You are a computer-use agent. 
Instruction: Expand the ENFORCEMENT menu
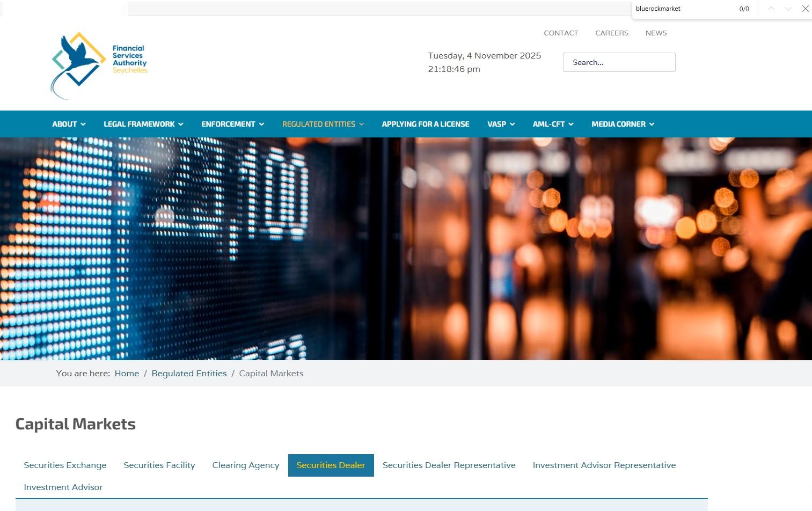point(232,124)
